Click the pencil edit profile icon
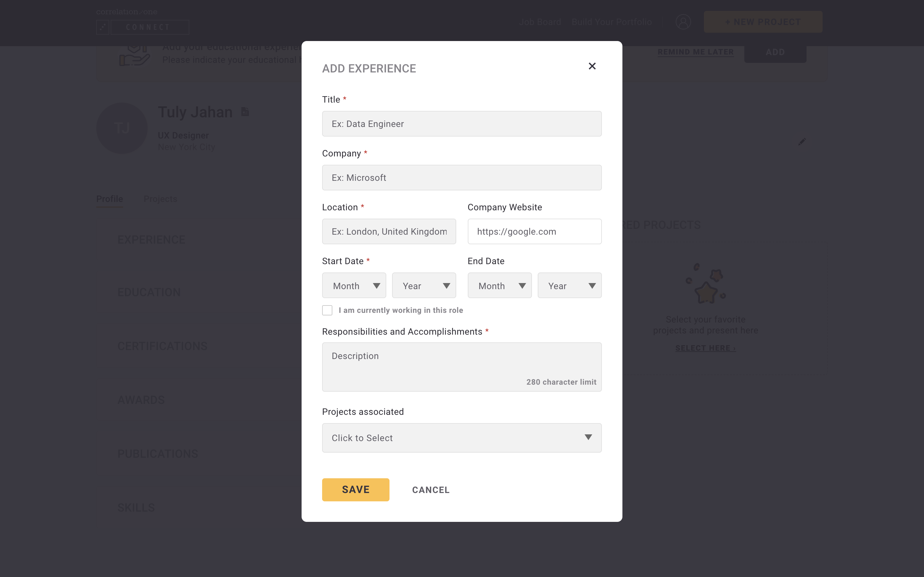This screenshot has height=577, width=924. (x=802, y=142)
